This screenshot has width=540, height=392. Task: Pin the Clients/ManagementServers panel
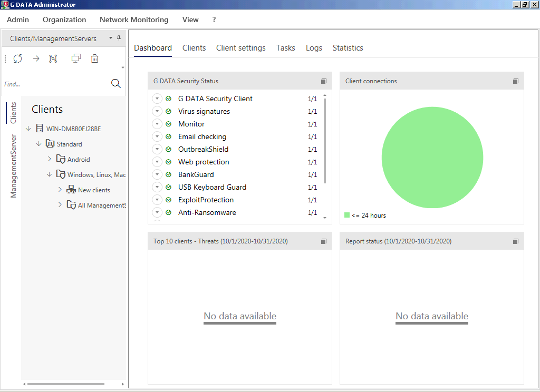point(119,38)
